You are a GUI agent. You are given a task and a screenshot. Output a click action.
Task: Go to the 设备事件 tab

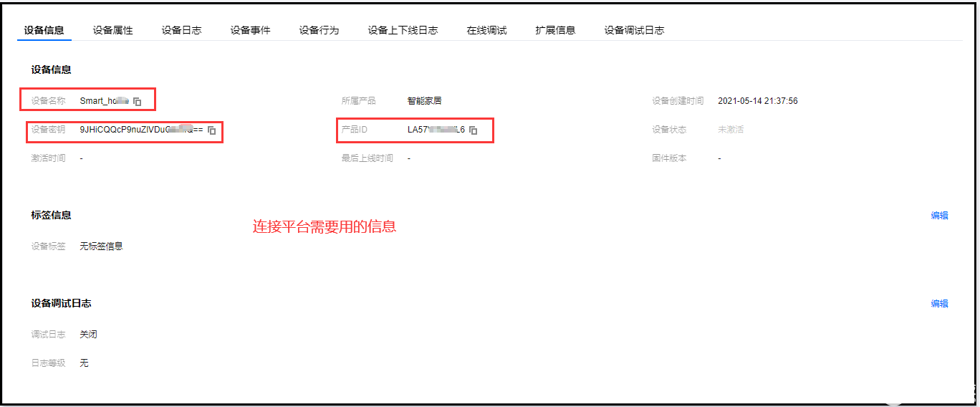[x=250, y=30]
